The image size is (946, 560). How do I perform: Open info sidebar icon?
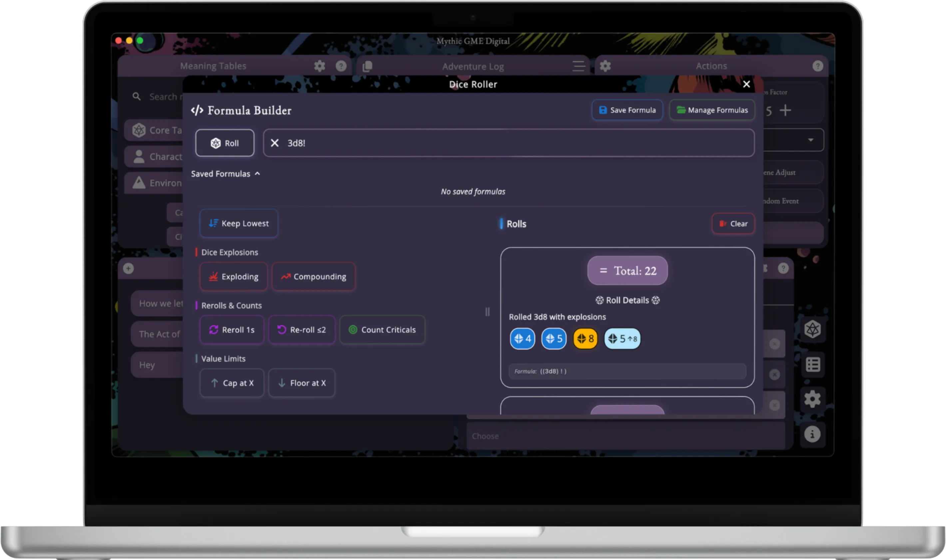[x=812, y=434]
